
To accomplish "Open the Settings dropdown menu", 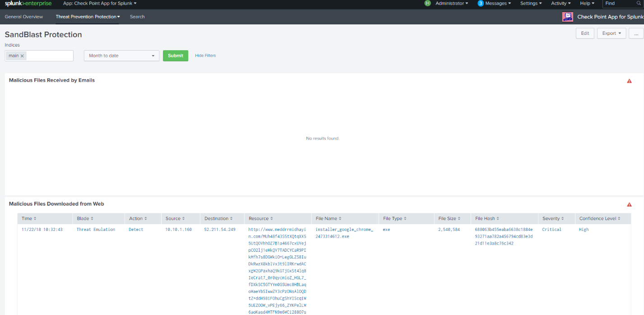I will pos(531,3).
